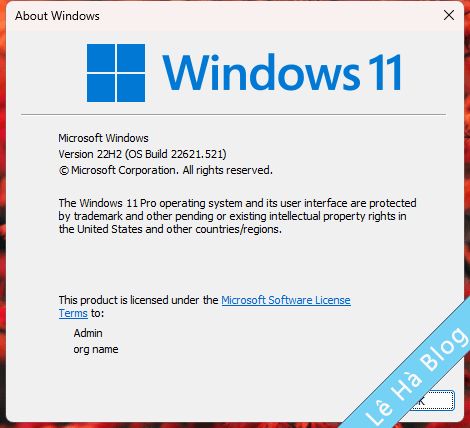Click the "Microsoft Windows" line
This screenshot has height=428, width=470.
click(103, 138)
